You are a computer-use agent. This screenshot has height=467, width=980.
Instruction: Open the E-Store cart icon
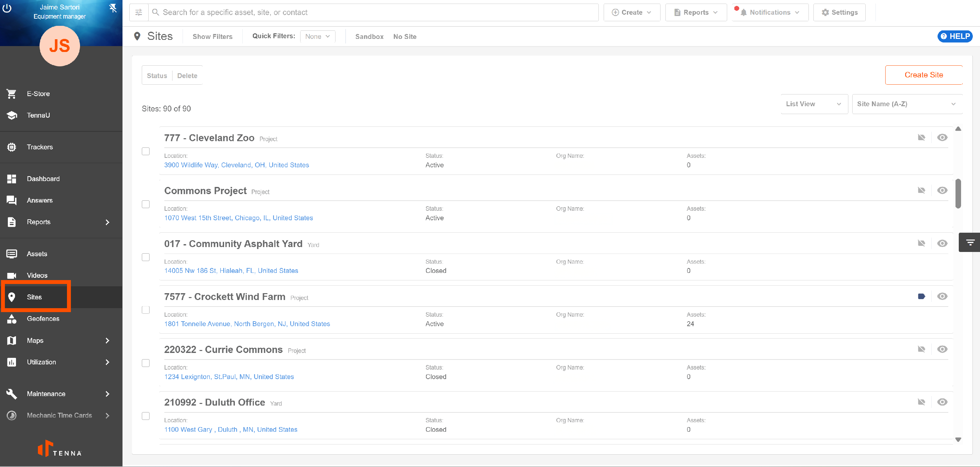(x=11, y=93)
